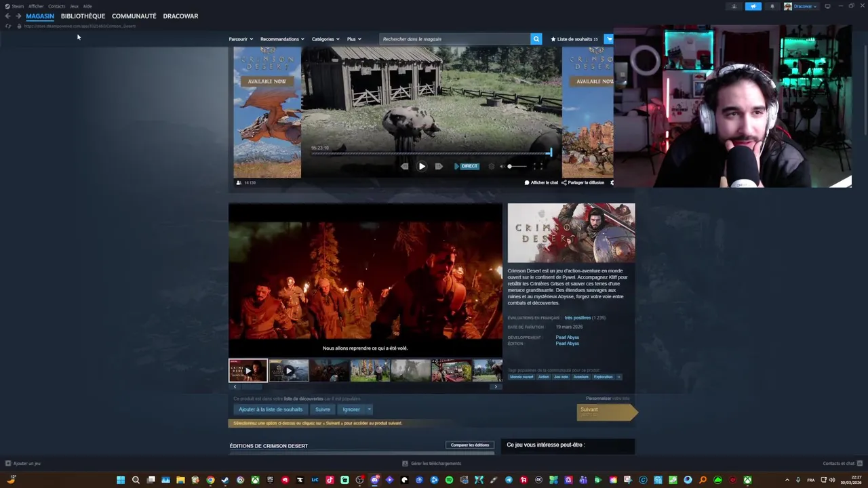Screen dimensions: 868x488
Task: Reload the store page
Action: tap(8, 26)
